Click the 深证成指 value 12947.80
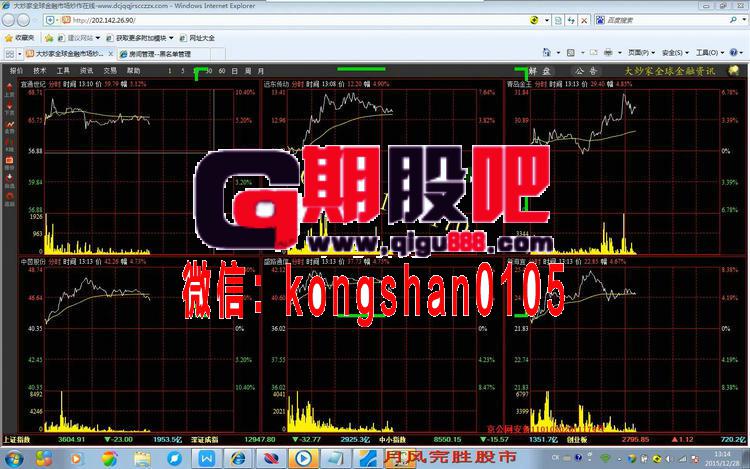Viewport: 750px width, 469px height. click(x=259, y=439)
